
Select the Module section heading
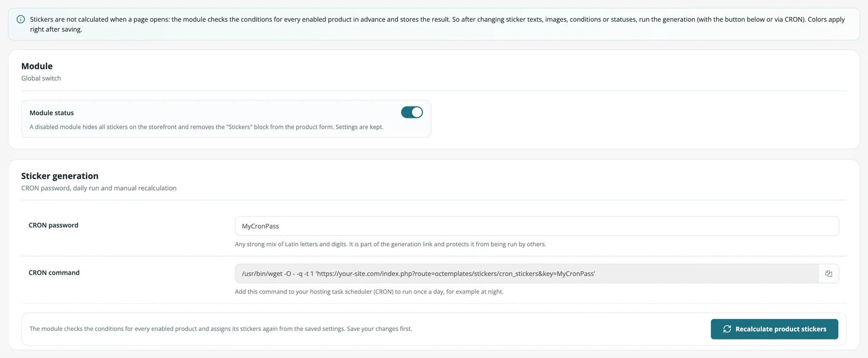37,66
